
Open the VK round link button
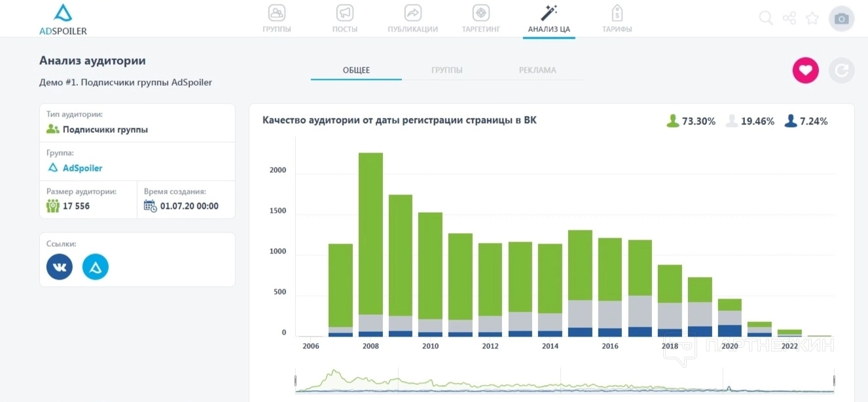click(60, 267)
